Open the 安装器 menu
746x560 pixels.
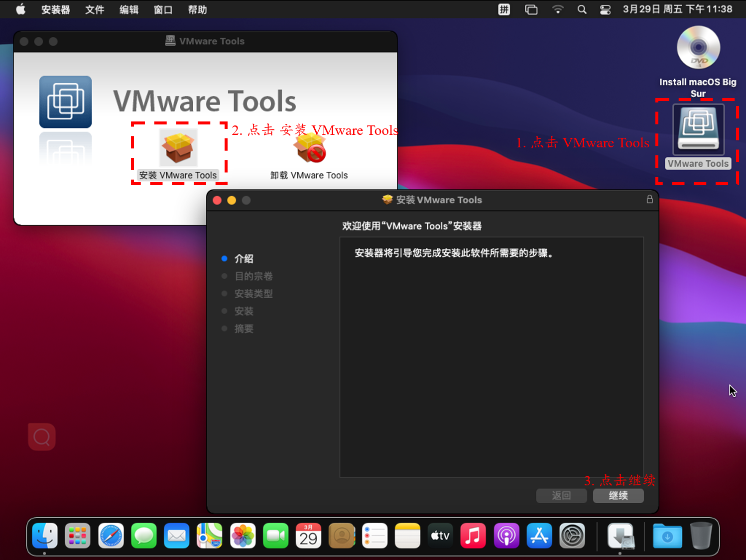coord(56,9)
